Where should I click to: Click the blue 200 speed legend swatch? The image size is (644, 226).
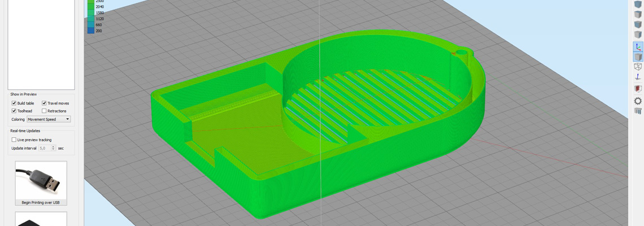tap(90, 31)
